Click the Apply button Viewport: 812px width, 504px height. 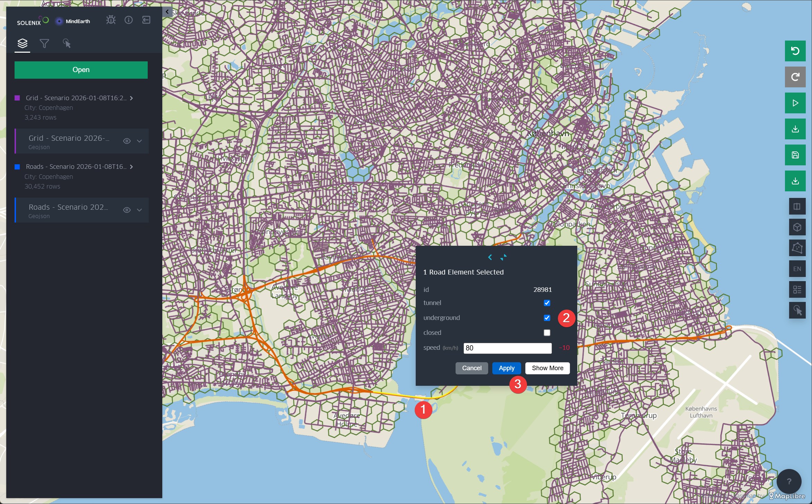506,368
